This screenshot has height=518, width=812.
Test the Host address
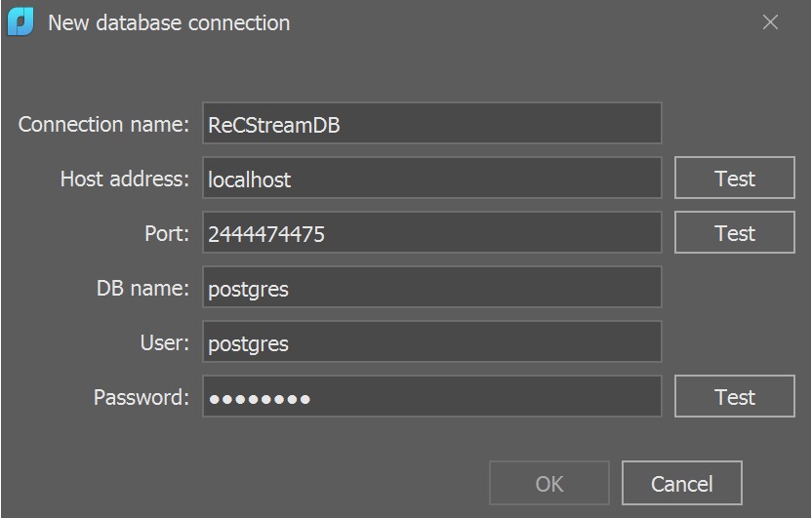[x=734, y=179]
